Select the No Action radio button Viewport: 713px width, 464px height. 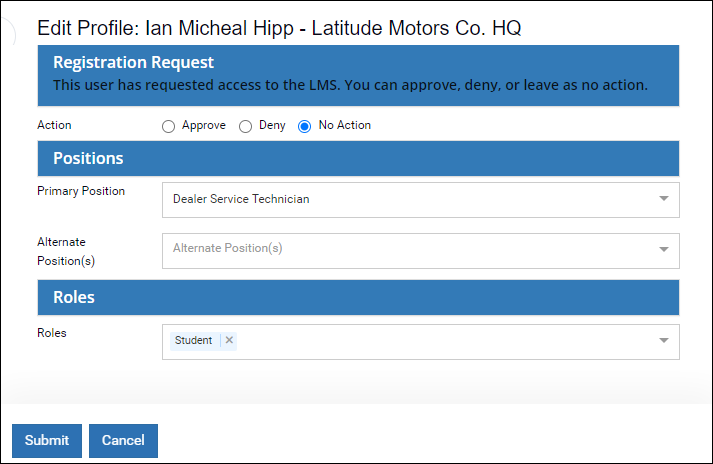click(x=305, y=126)
